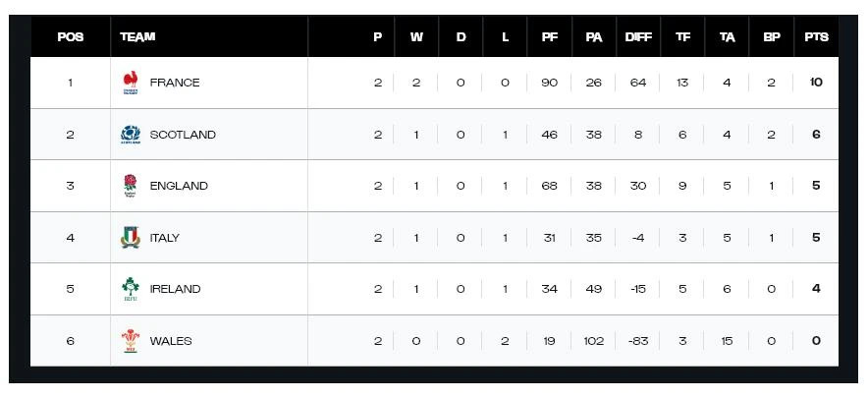Select the IRELAND team name
The height and width of the screenshot is (398, 868).
click(175, 289)
